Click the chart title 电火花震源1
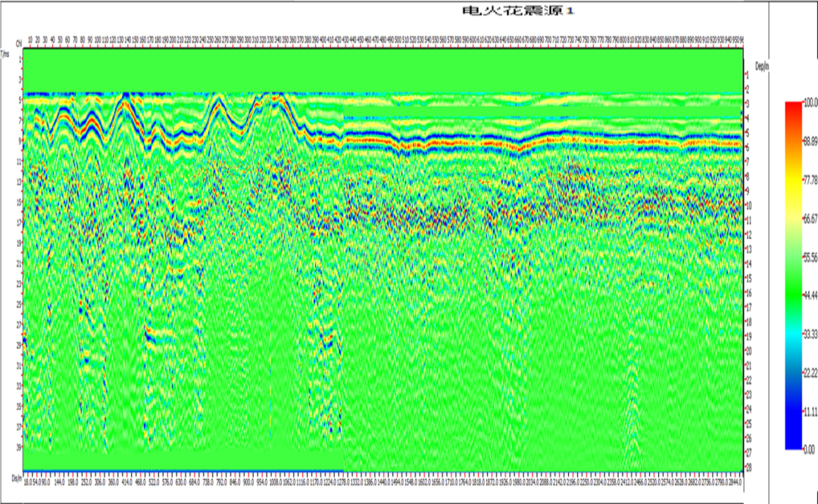Viewport: 818px width, 504px height. pyautogui.click(x=518, y=11)
